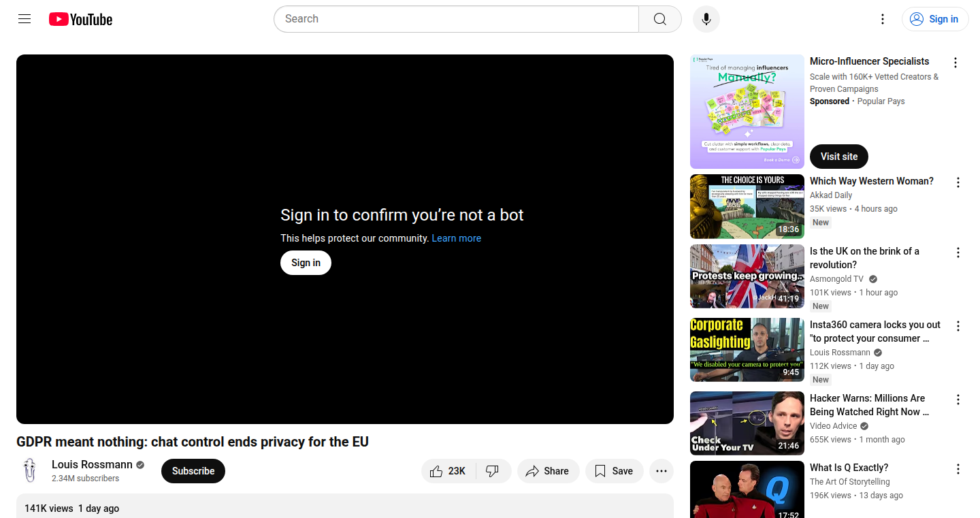The height and width of the screenshot is (518, 980).
Task: Open options for Which Way Western Woman
Action: [958, 182]
